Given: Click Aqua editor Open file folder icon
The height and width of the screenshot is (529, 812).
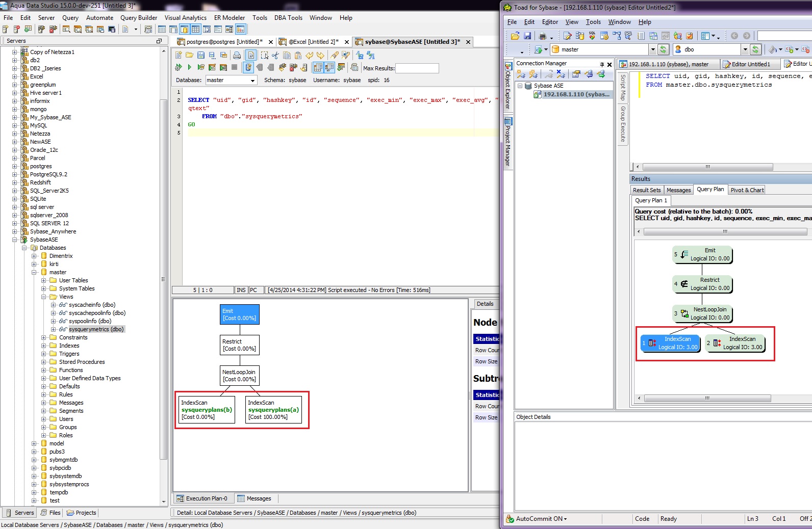Looking at the screenshot, I should click(189, 55).
